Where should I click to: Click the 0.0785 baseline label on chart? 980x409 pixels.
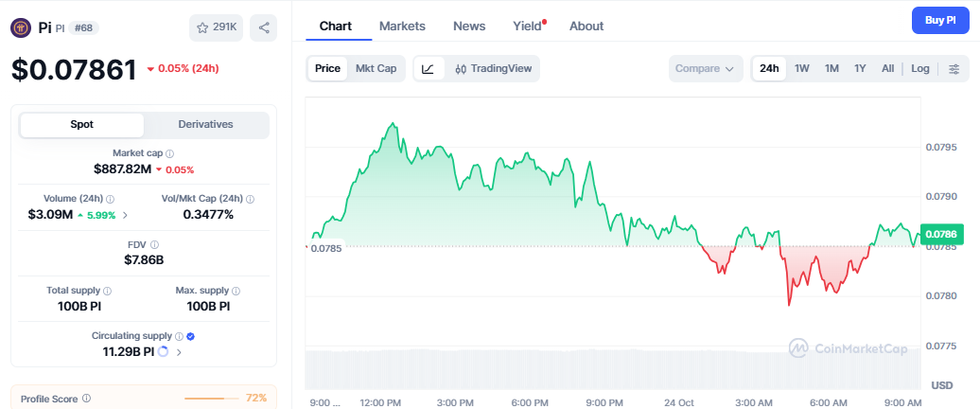pyautogui.click(x=326, y=248)
